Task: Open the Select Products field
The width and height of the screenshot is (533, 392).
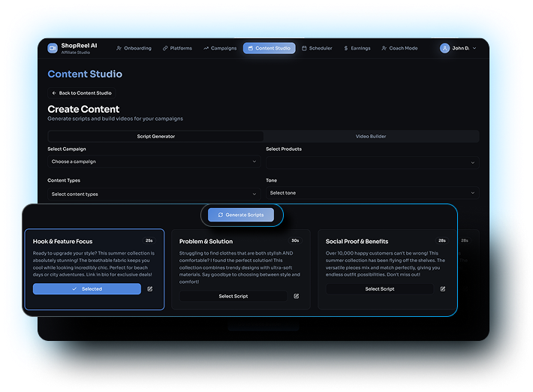Action: click(x=372, y=161)
